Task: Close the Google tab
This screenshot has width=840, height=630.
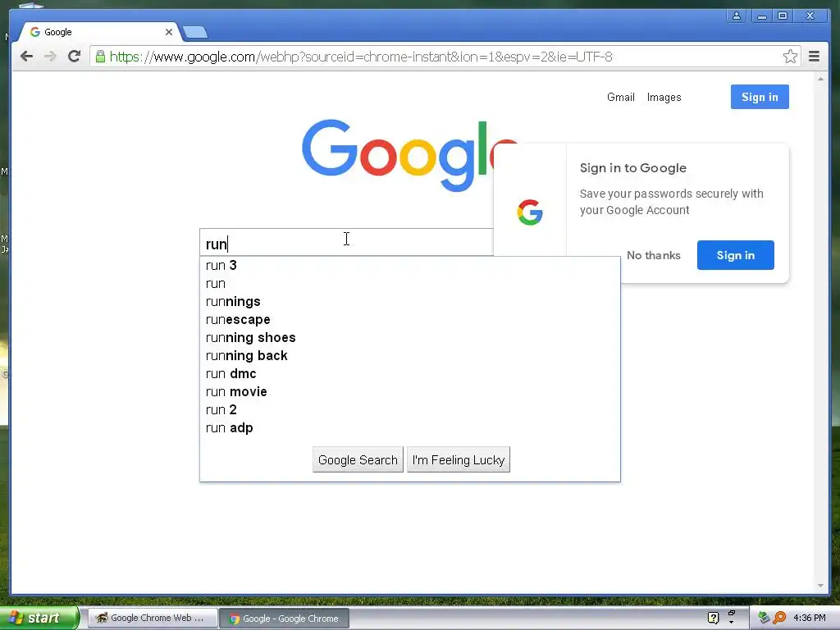Action: point(169,32)
